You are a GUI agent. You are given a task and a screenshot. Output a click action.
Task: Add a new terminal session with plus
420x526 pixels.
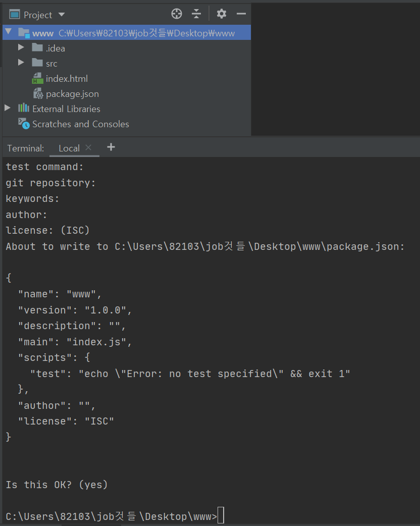(x=111, y=147)
